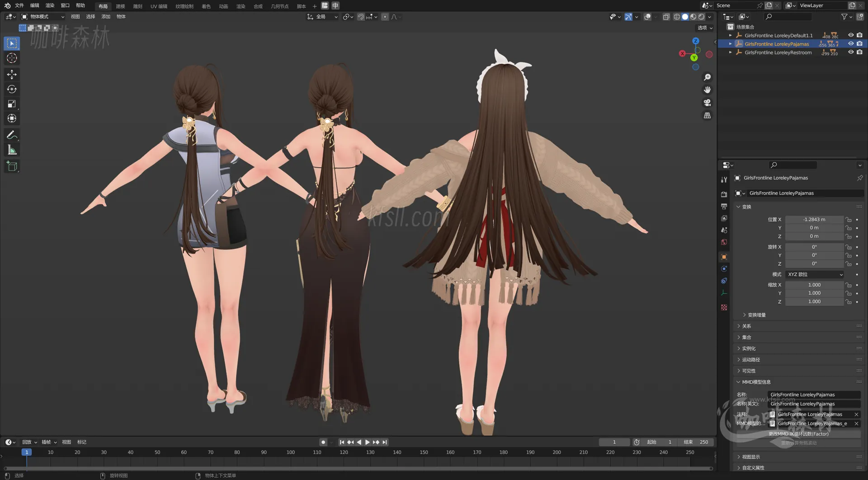Select the Annotate tool
The image size is (868, 480).
coord(12,134)
